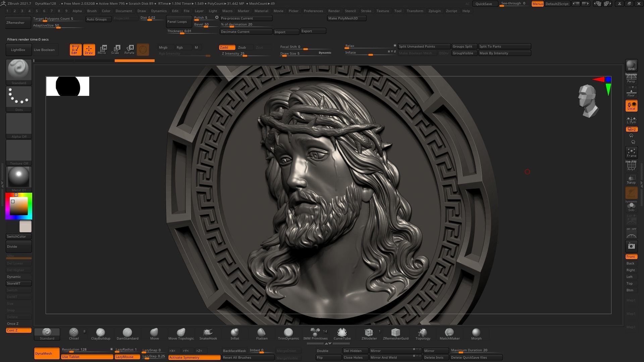Activate the Rotate tool
Screen dimensions: 644x362
[129, 50]
